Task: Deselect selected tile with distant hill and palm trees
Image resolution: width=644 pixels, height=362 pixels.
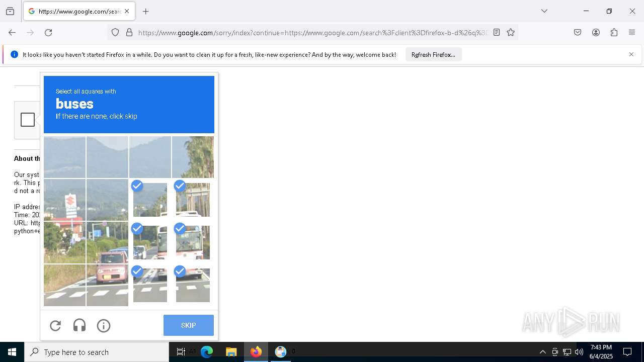Action: [150, 200]
